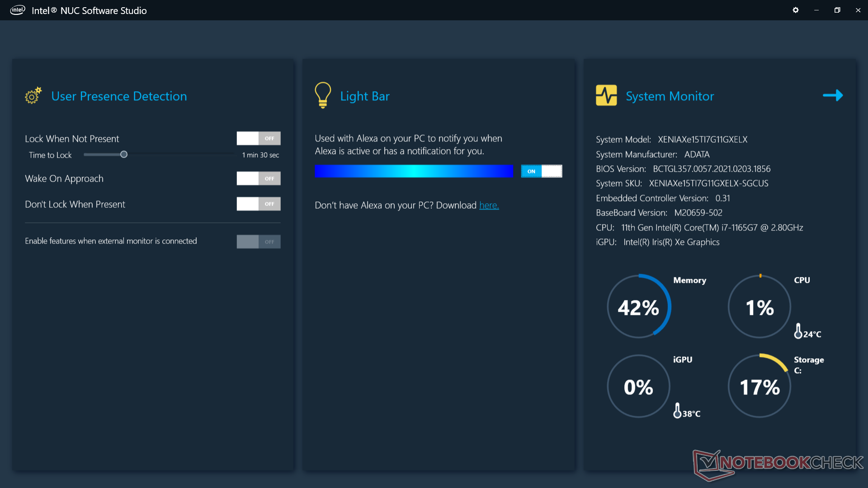Close the NUC Software Studio window

pyautogui.click(x=858, y=10)
